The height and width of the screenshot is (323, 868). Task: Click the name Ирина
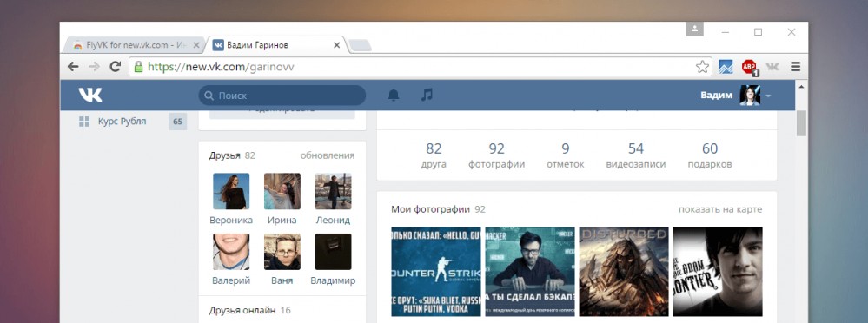point(282,221)
